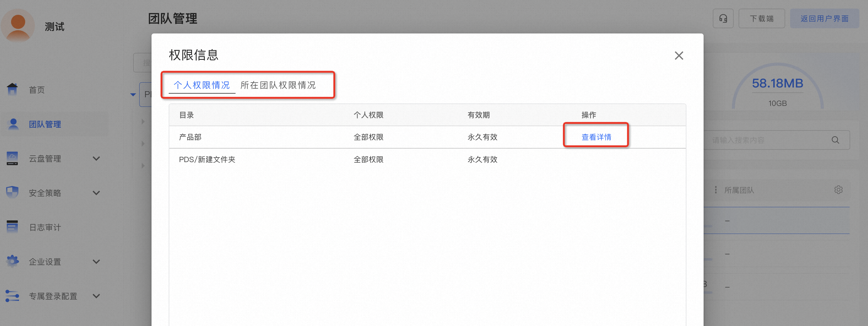Screen dimensions: 868x326
Task: Click the exclusive login config sliders icon
Action: tap(13, 296)
